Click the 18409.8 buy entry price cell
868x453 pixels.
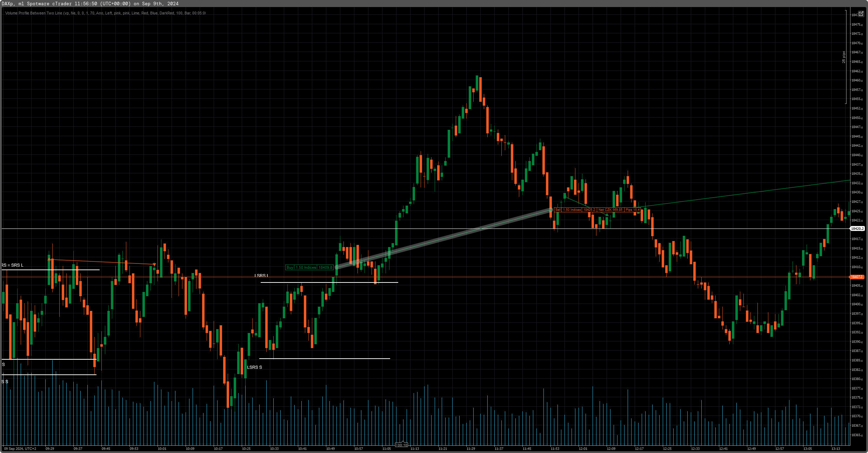[x=325, y=267]
